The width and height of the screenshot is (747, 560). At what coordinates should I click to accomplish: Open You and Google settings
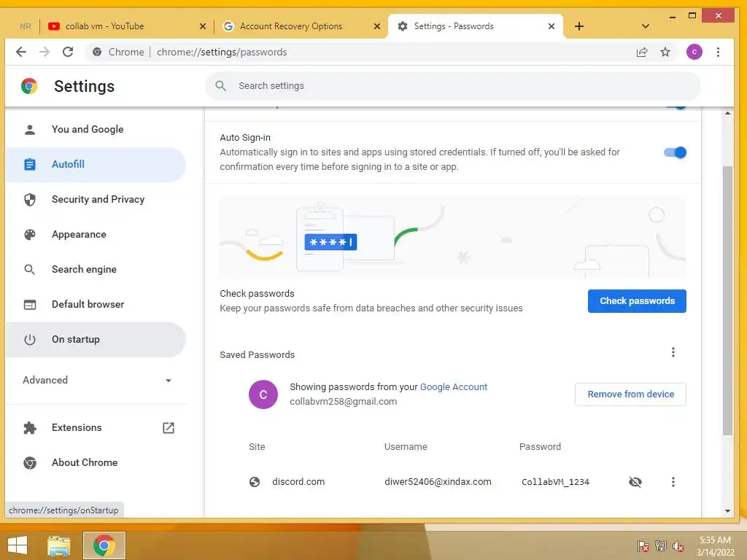[96, 130]
